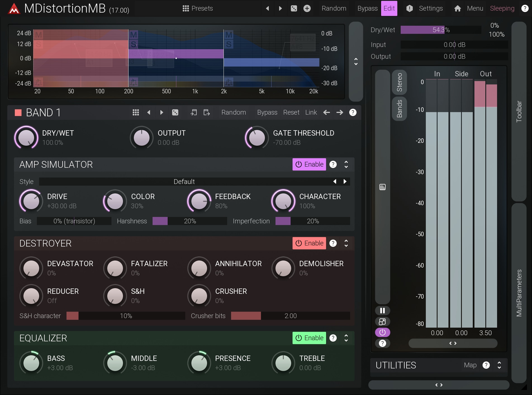
Task: Toggle the Equalizer Enable button
Action: pos(309,338)
